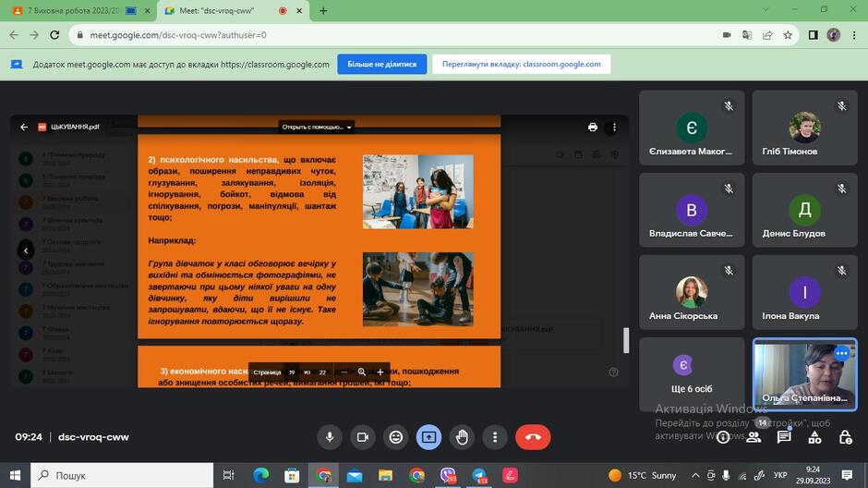Open more options in the Meet toolbar
Image resolution: width=868 pixels, height=488 pixels.
[495, 437]
